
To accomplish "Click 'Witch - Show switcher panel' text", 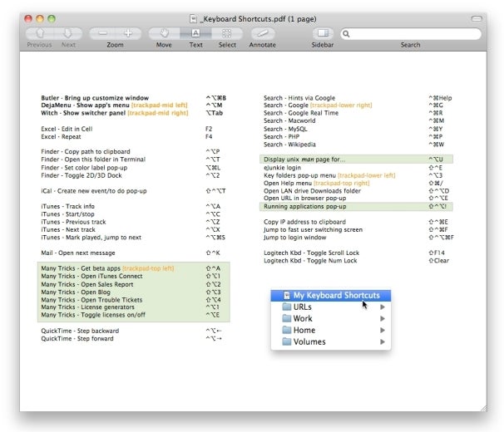I will tap(83, 113).
